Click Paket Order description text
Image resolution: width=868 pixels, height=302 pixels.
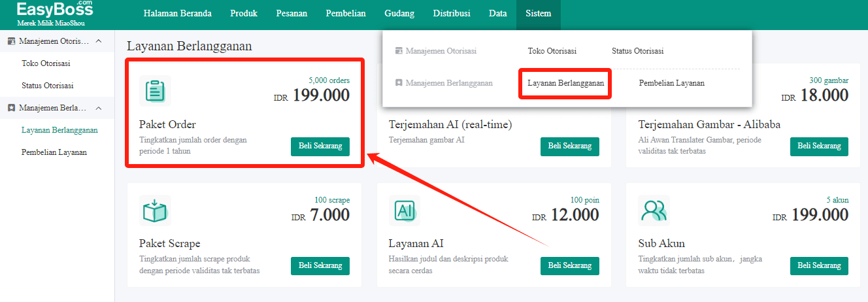[x=193, y=145]
